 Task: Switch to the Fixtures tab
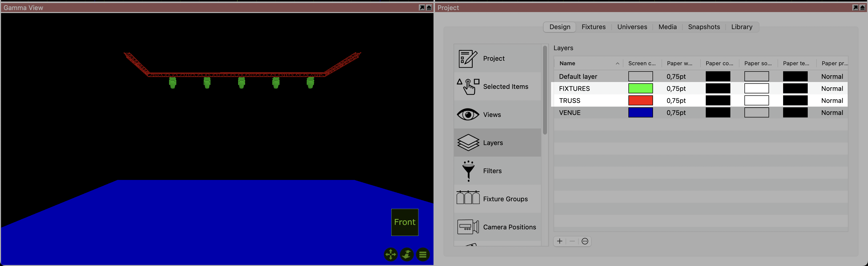593,27
